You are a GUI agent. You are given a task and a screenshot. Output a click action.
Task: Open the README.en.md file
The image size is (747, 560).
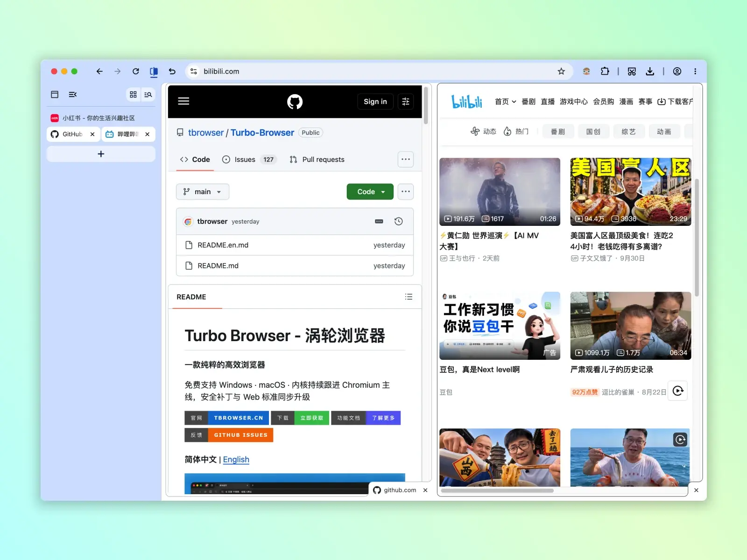223,245
